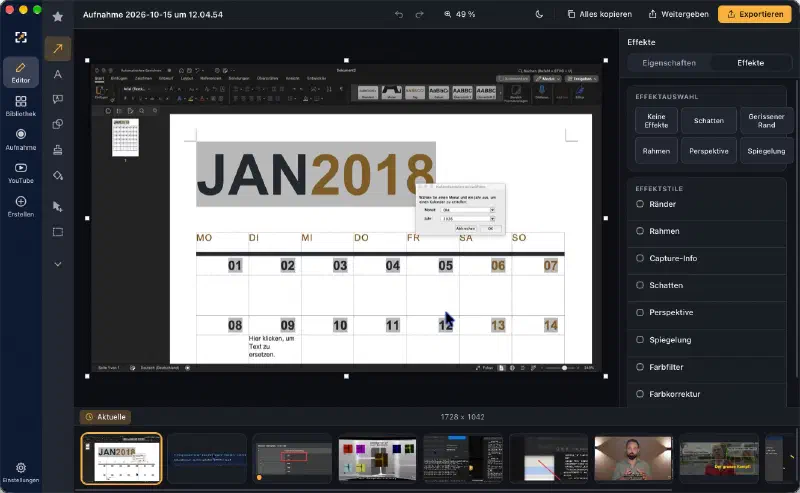Image resolution: width=800 pixels, height=493 pixels.
Task: Enable the Perspektive effect style
Action: [640, 312]
